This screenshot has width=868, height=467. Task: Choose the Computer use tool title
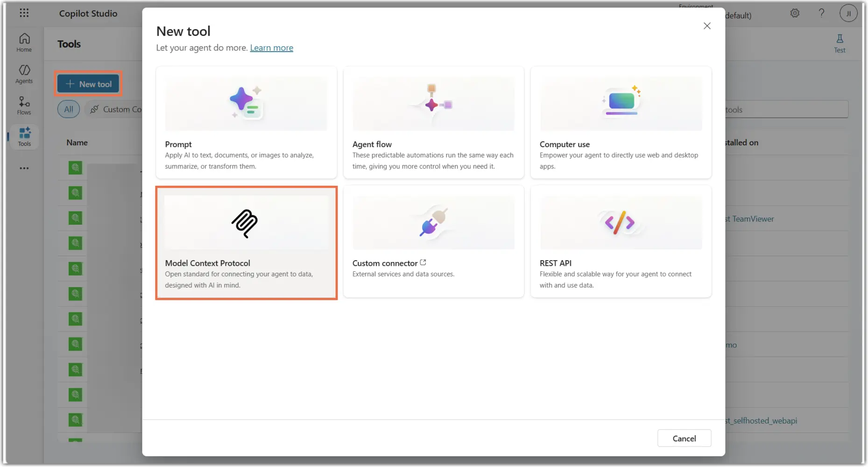(565, 144)
